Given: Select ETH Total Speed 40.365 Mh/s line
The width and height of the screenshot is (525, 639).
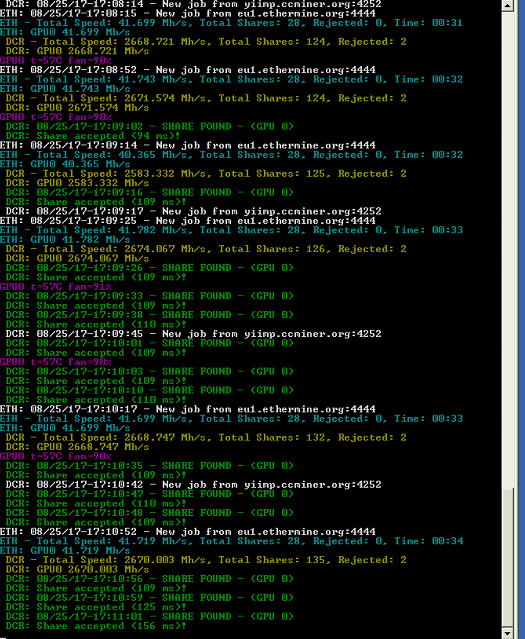Looking at the screenshot, I should 232,155.
